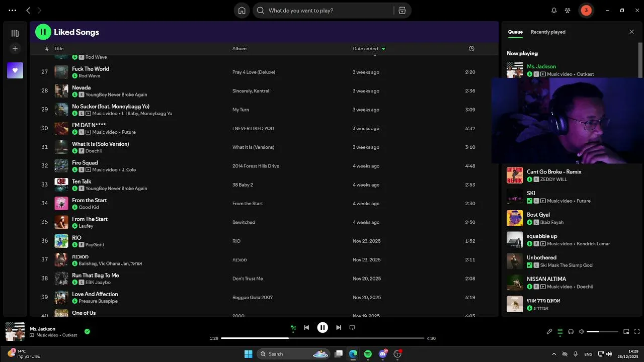Go to Spotify Home

[242, 10]
